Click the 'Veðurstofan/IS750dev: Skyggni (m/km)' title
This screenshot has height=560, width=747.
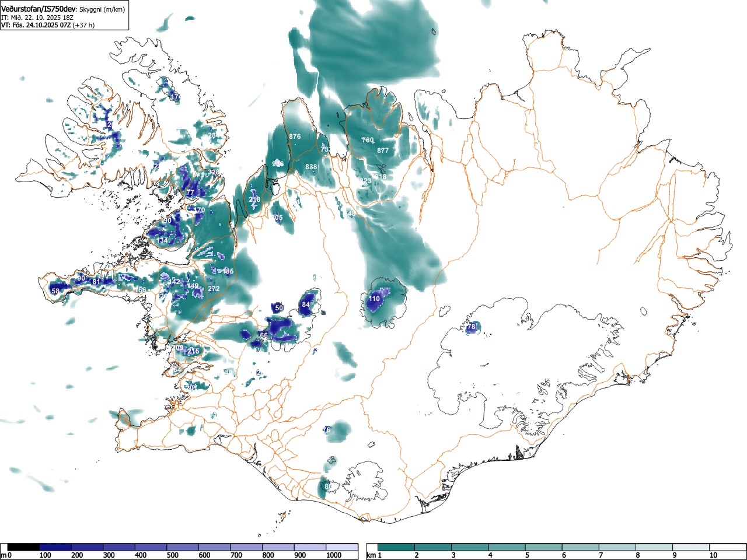63,9
